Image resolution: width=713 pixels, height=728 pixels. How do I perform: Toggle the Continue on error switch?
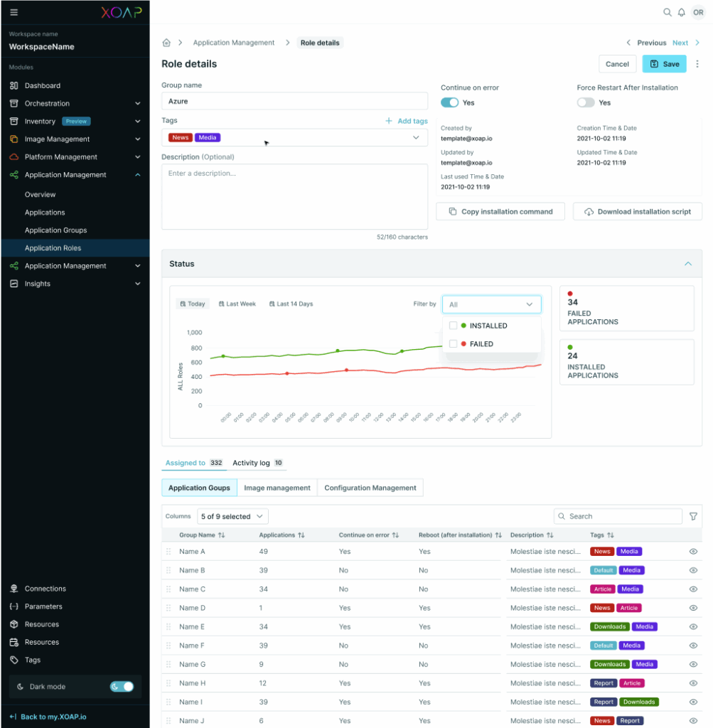click(449, 102)
